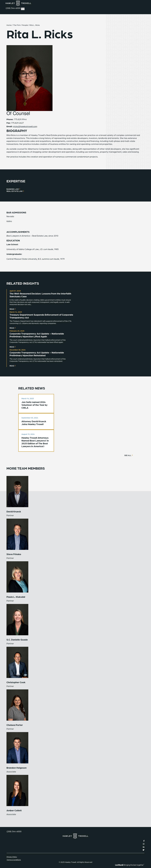Viewport: 151px width, 868px height.
Task: Open Preliminary Injunction Lifted Again article
Action: pyautogui.click(x=37, y=335)
